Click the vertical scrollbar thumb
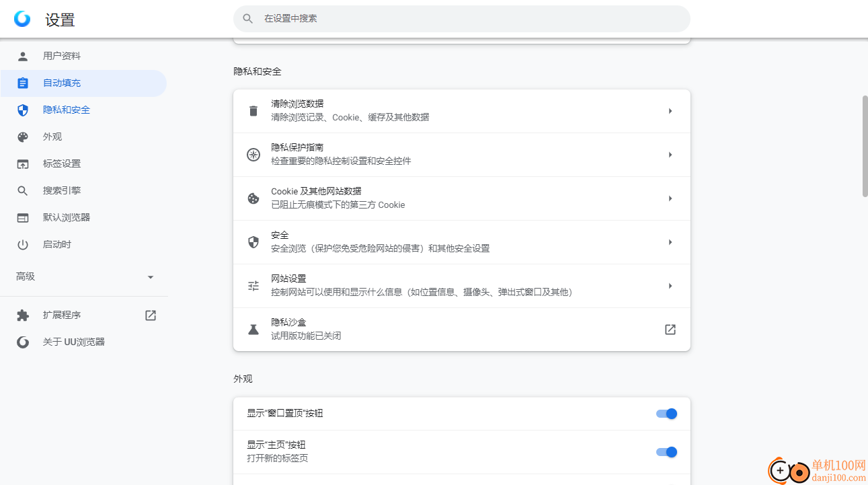This screenshot has width=868, height=485. (865, 146)
